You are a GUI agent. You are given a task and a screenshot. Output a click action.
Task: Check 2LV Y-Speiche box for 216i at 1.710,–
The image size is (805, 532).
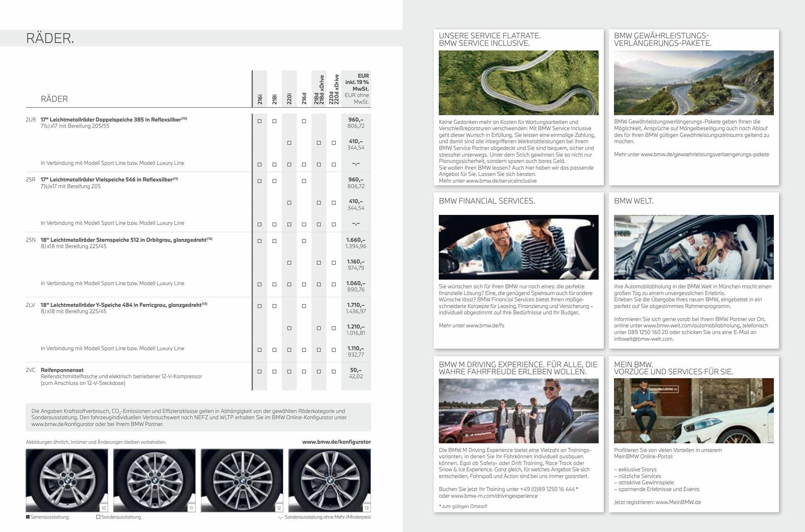click(x=259, y=306)
